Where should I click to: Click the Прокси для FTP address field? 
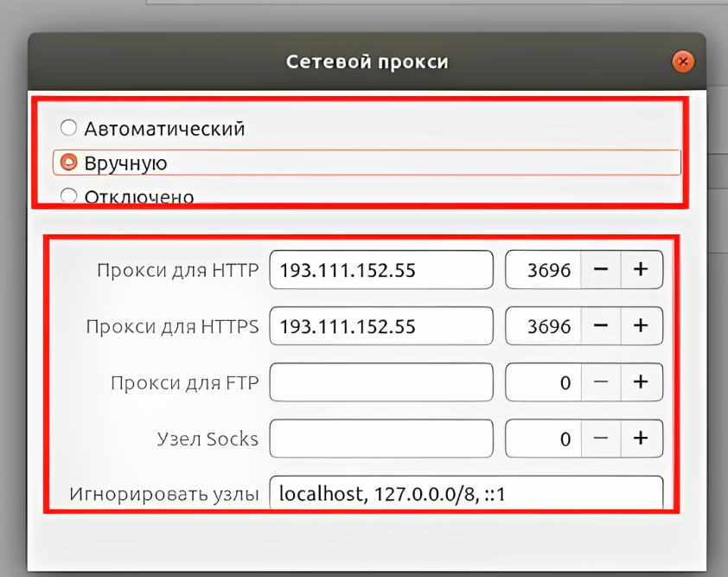click(381, 382)
